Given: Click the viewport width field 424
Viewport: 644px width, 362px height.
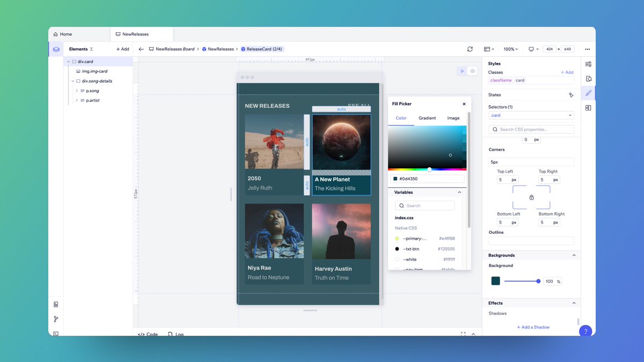Looking at the screenshot, I should point(549,49).
